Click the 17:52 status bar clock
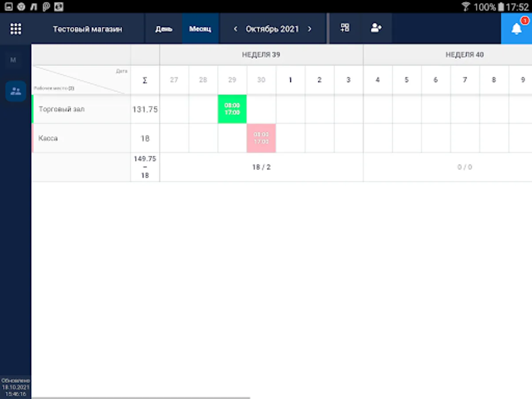 [517, 7]
